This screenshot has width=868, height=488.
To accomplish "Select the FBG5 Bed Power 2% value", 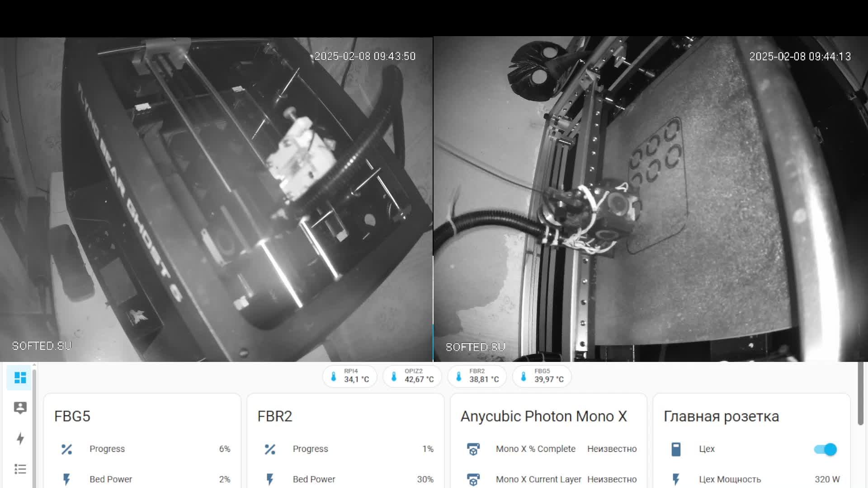I will (225, 479).
